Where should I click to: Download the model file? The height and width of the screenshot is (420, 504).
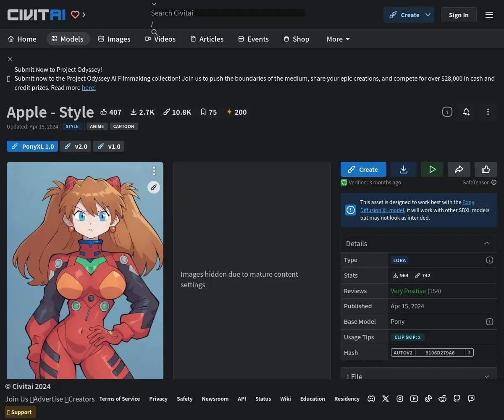[404, 169]
